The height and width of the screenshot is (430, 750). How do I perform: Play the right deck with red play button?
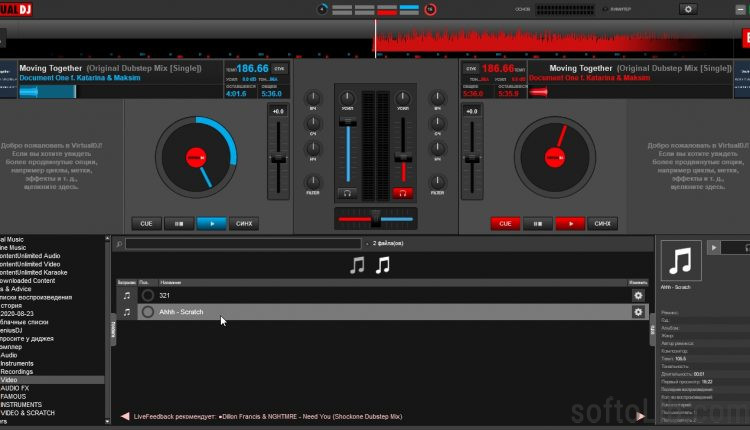570,223
